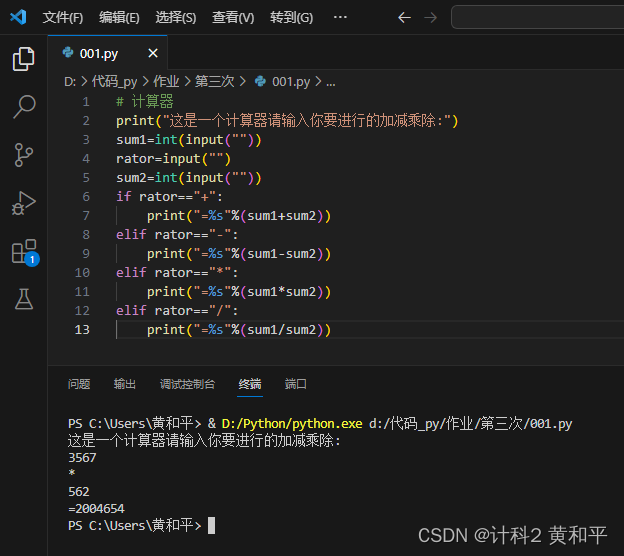Open the 编辑(E) menu
Viewport: 624px width, 556px height.
point(119,18)
